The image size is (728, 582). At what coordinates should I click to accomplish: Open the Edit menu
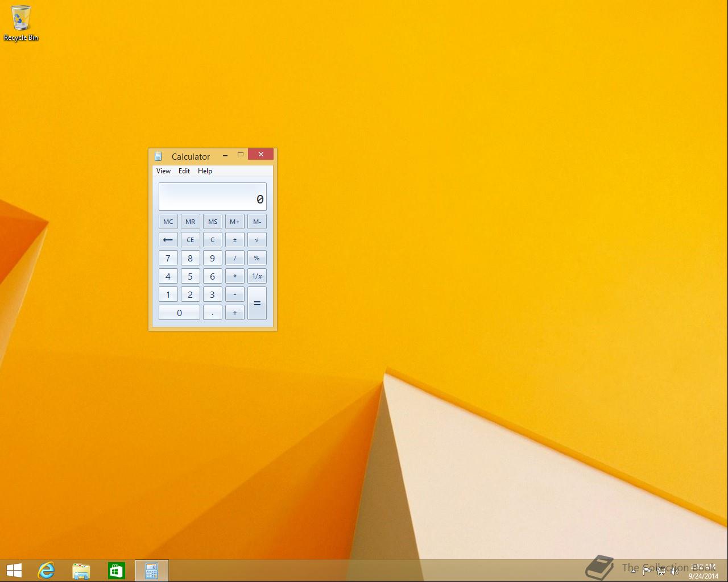184,171
